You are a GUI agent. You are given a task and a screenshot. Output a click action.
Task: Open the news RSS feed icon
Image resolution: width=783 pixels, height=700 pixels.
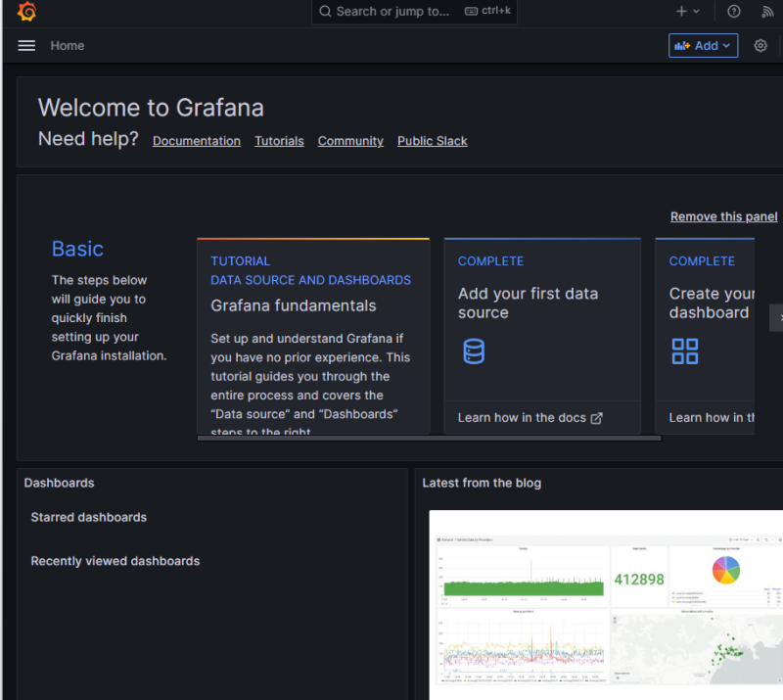768,12
